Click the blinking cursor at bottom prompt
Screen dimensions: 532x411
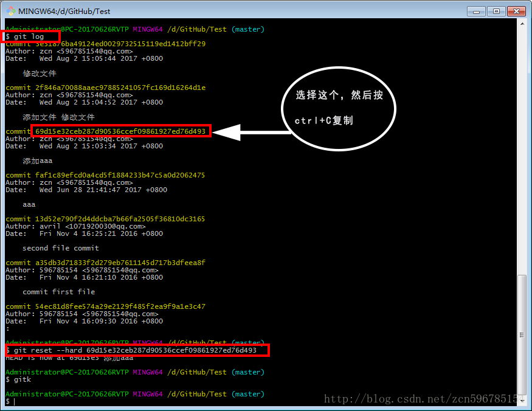coord(13,401)
